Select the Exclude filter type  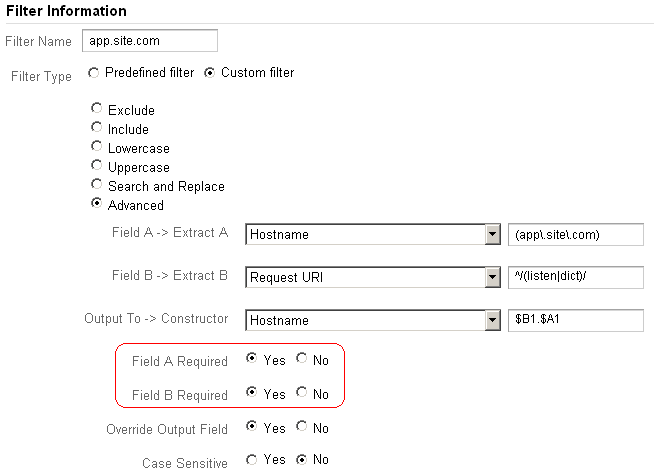coord(97,109)
